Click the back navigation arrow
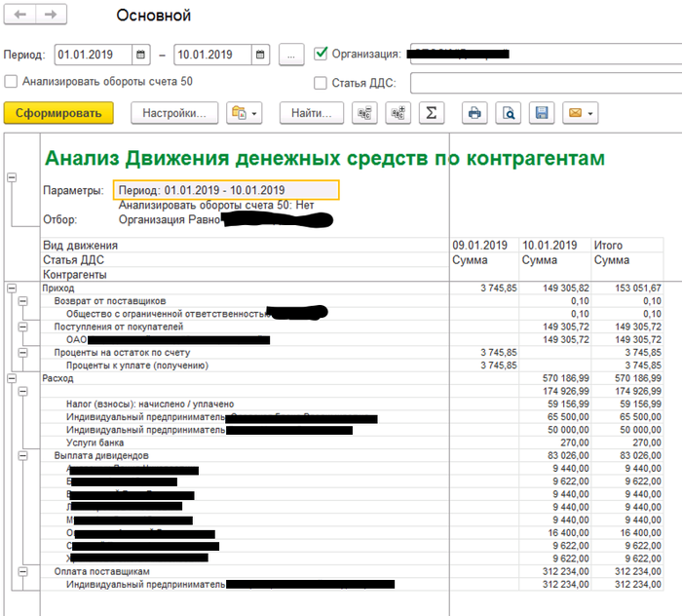This screenshot has height=616, width=682. click(x=19, y=16)
